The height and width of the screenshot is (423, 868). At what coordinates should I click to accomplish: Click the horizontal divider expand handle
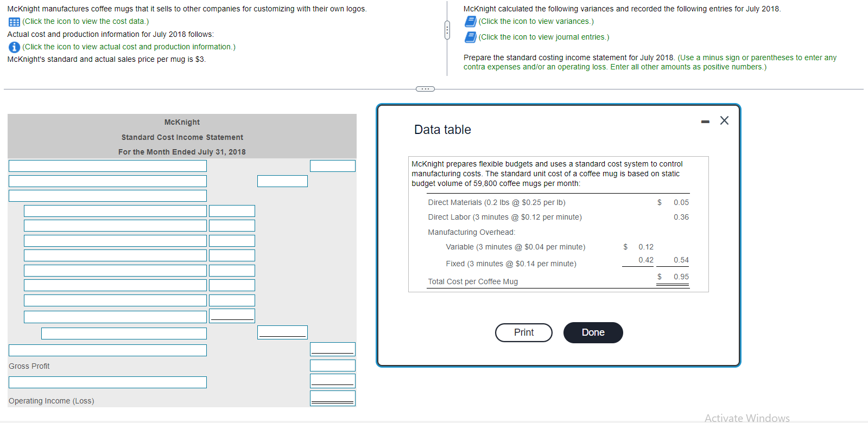[425, 89]
